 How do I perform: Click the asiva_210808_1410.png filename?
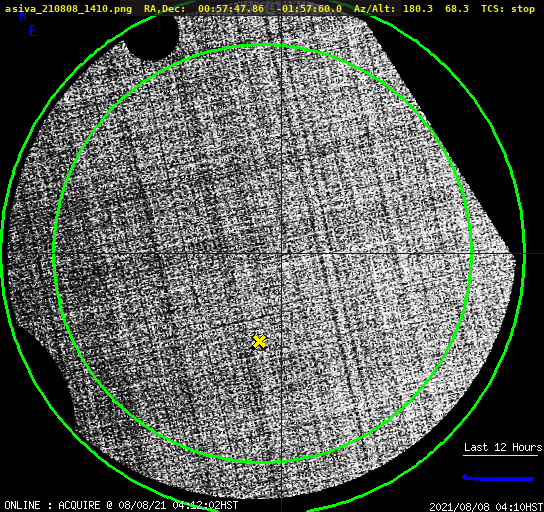pyautogui.click(x=68, y=9)
